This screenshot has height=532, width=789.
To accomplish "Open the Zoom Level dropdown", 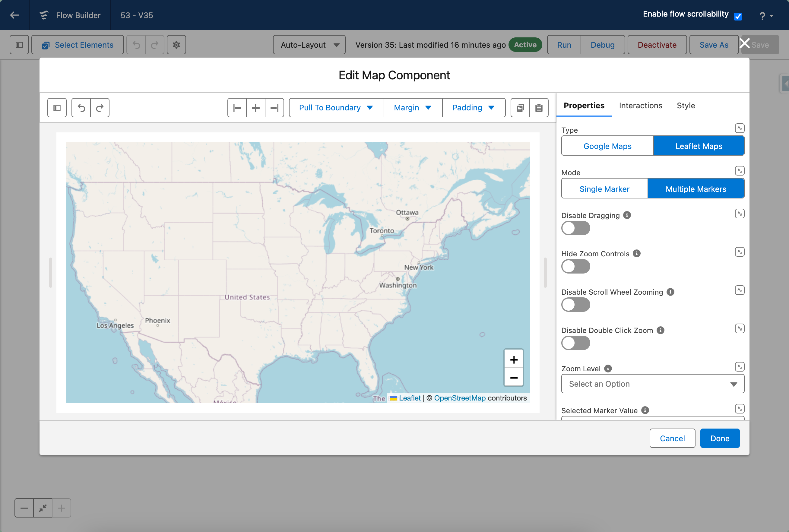I will tap(653, 384).
